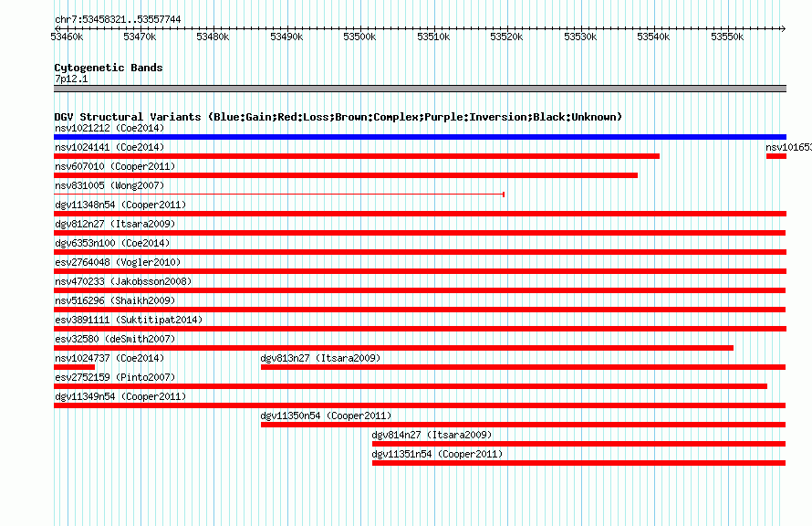Select the red bar under nsv470233
Viewport: 812px width, 526px height.
(x=420, y=290)
